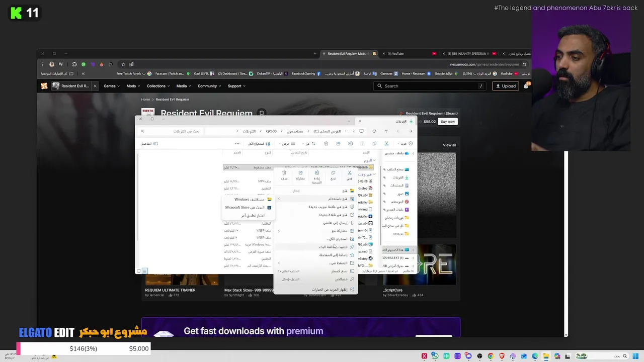Click the Explorer downloads search box
644x362 pixels.
tap(171, 131)
